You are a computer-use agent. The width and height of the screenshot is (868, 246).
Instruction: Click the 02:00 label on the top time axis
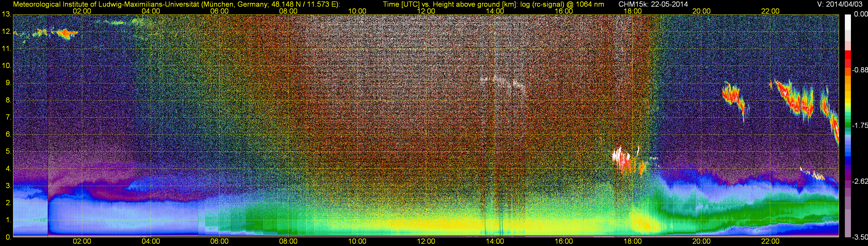(82, 11)
